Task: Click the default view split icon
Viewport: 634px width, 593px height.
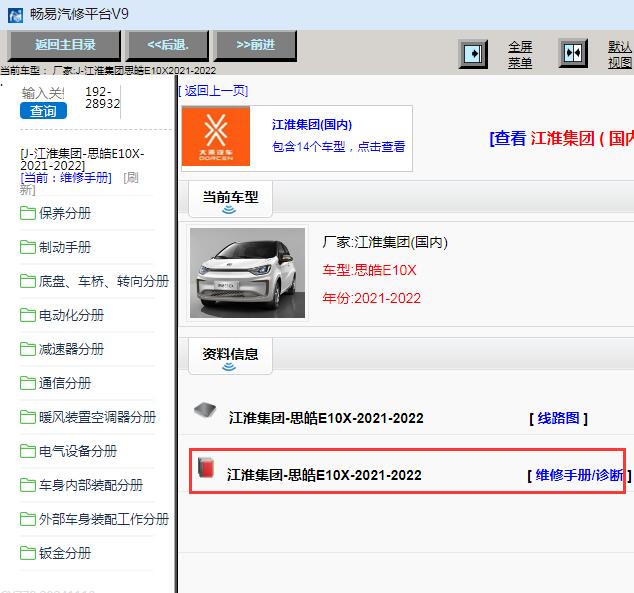Action: (x=573, y=53)
